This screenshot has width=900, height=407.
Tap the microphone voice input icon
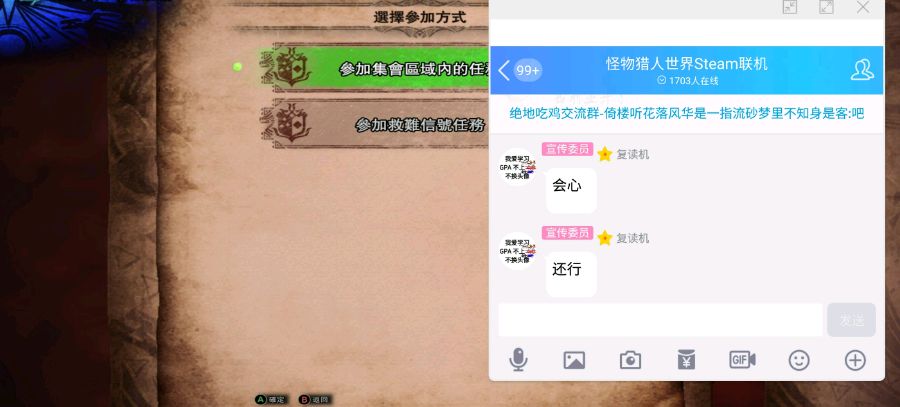tap(518, 359)
